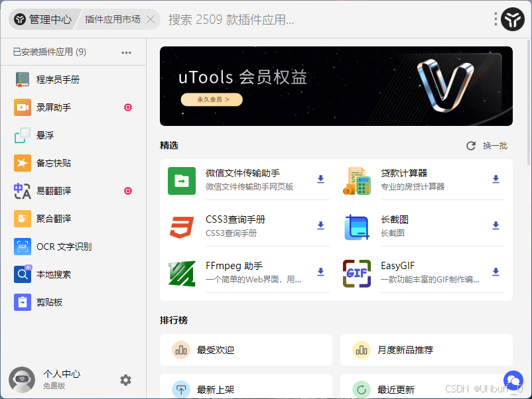Open the 最新上架 list
532x399 pixels.
click(246, 386)
